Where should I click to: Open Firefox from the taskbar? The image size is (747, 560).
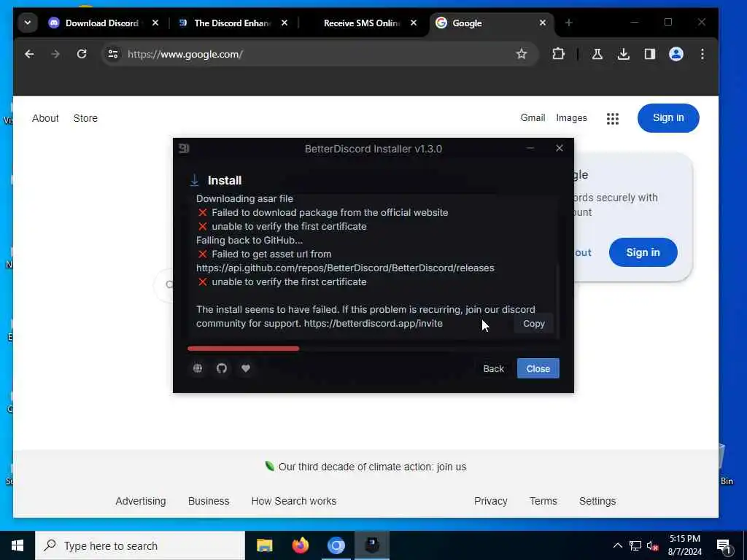click(300, 545)
